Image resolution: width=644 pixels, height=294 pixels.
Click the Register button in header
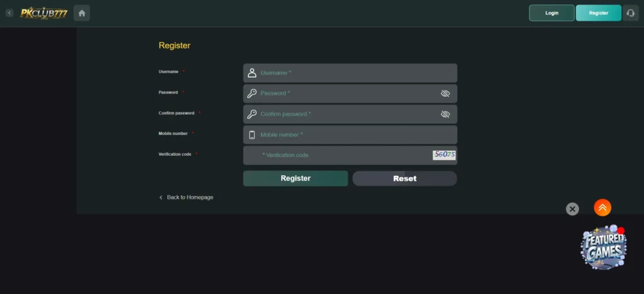click(599, 13)
